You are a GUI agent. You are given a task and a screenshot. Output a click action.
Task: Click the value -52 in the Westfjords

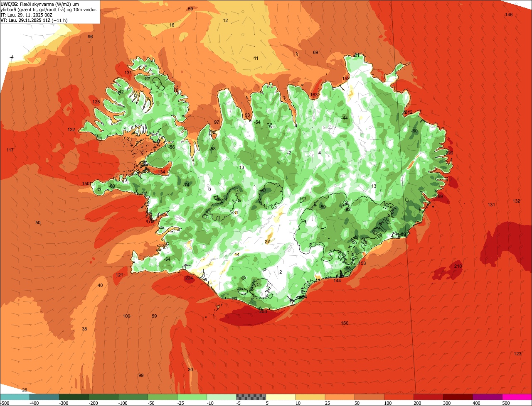point(147,78)
